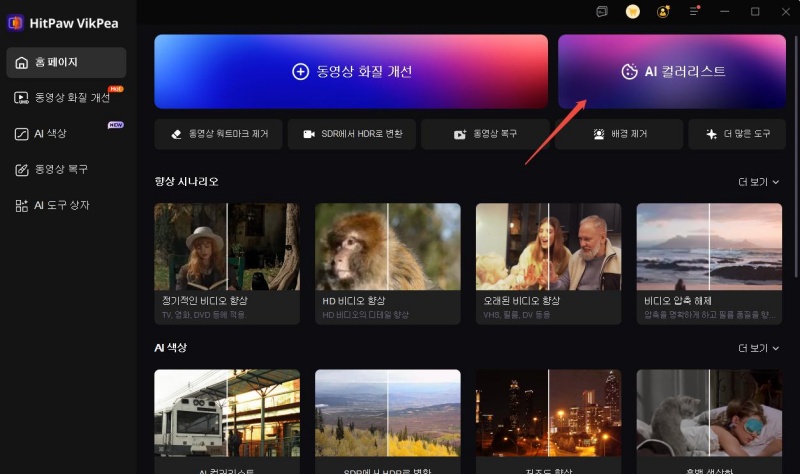Image resolution: width=800 pixels, height=474 pixels.
Task: Select 동영상 워터마크 제거 eraser tool
Action: pos(217,134)
